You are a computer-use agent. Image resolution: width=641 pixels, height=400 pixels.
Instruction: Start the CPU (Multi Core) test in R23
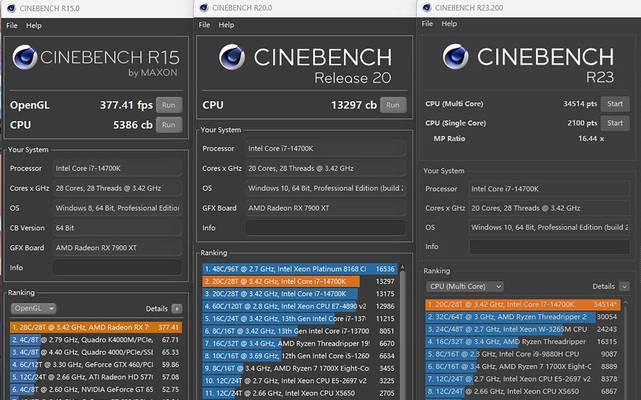click(615, 104)
